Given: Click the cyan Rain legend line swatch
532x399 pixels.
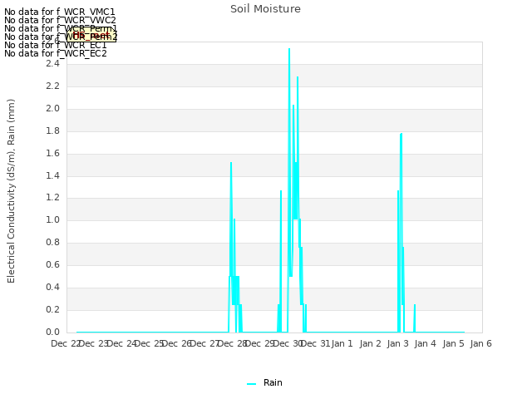Looking at the screenshot, I should pyautogui.click(x=251, y=384).
